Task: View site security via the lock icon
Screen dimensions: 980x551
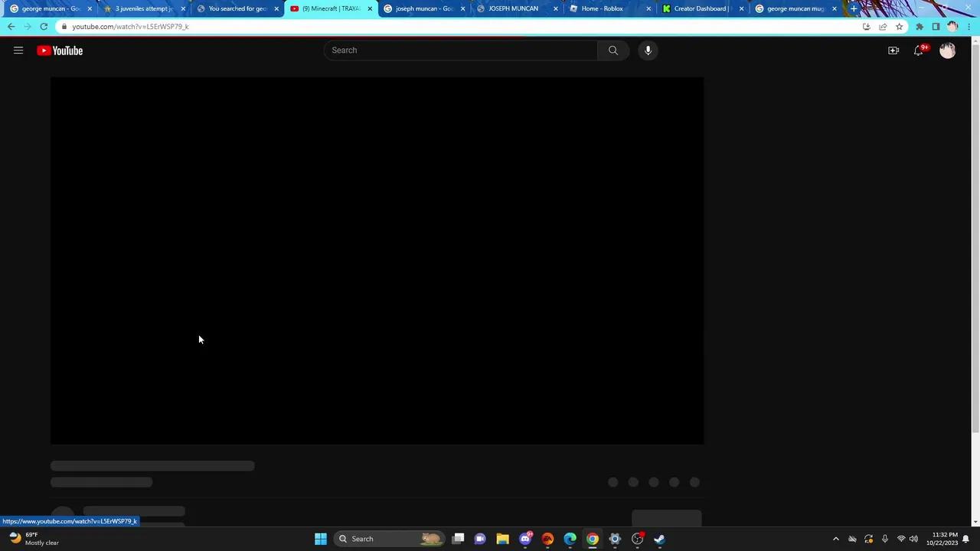Action: (x=64, y=26)
